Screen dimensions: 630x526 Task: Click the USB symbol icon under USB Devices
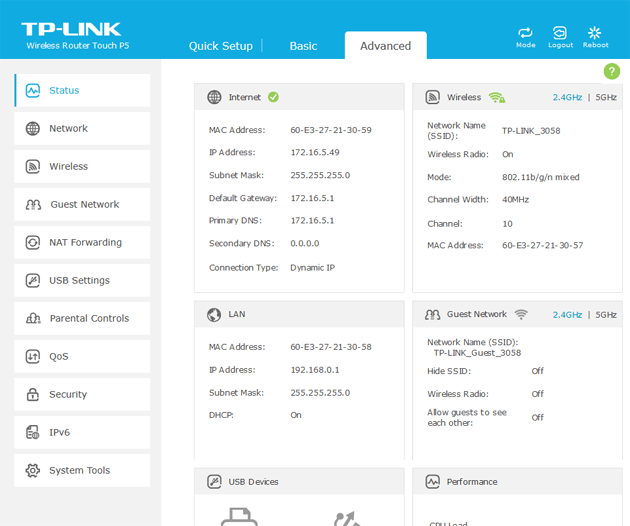click(348, 518)
